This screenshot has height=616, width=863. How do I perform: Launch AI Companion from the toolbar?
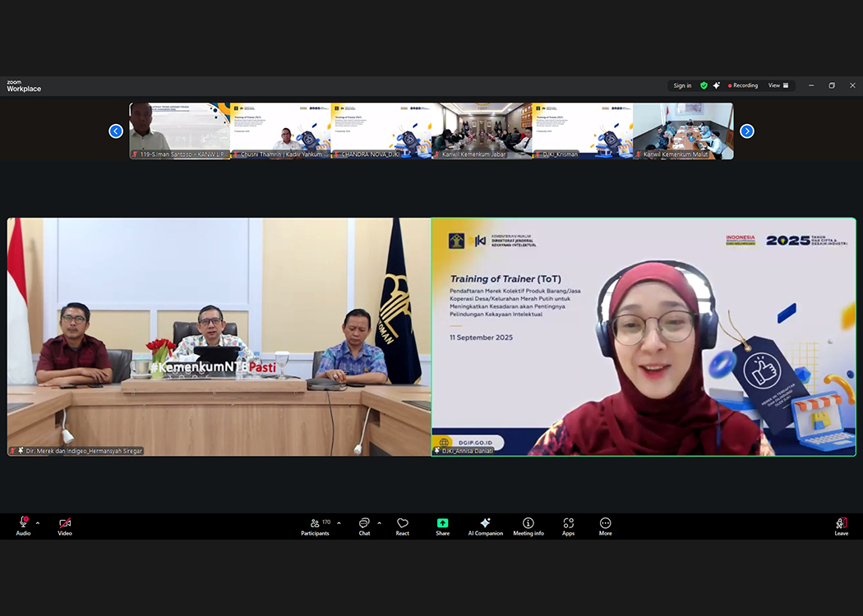point(485,526)
